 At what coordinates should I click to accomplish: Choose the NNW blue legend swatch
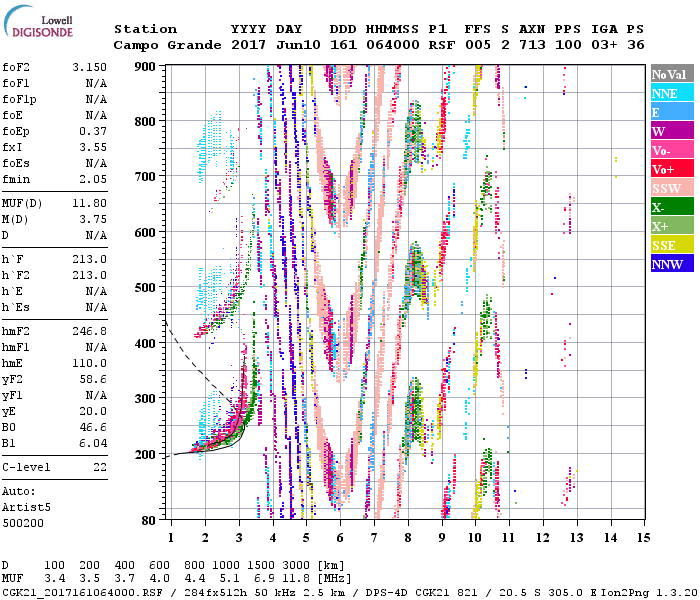pyautogui.click(x=671, y=264)
